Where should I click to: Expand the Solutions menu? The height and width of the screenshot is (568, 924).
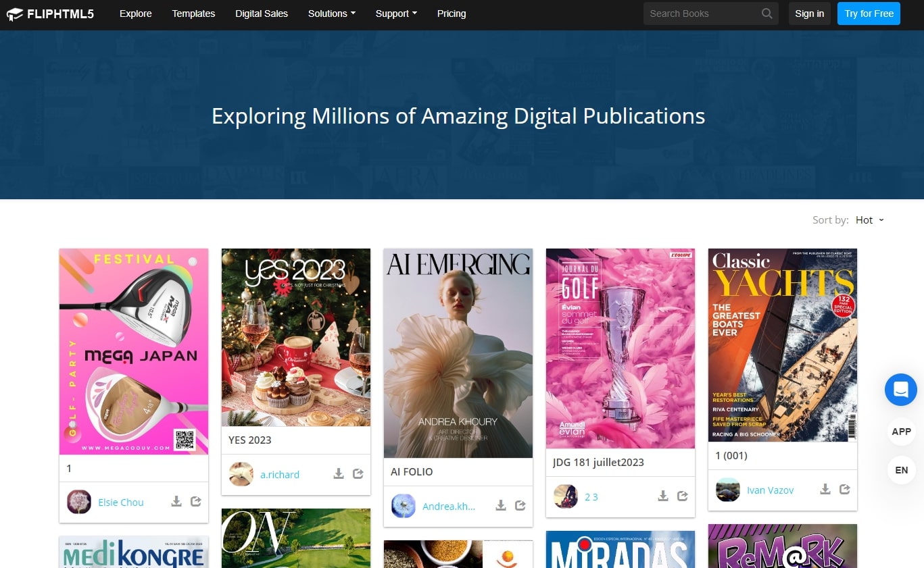(332, 14)
